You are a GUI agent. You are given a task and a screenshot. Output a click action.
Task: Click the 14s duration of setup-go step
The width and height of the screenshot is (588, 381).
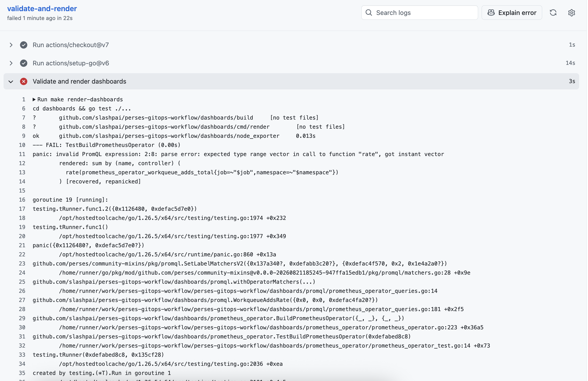(x=570, y=63)
